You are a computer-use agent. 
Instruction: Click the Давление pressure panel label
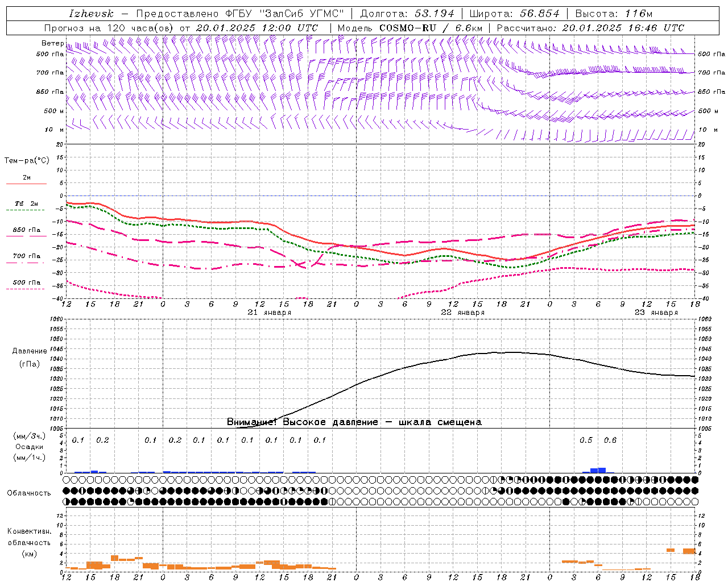(x=30, y=351)
